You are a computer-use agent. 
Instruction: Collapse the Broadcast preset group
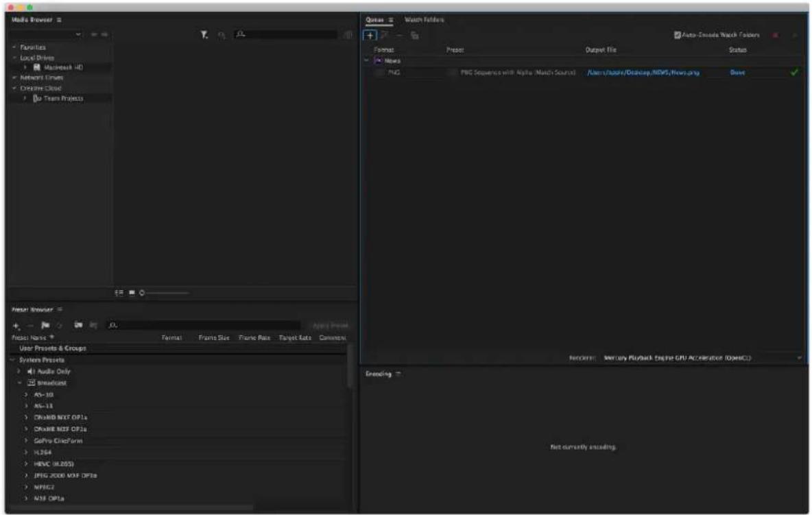tap(19, 383)
